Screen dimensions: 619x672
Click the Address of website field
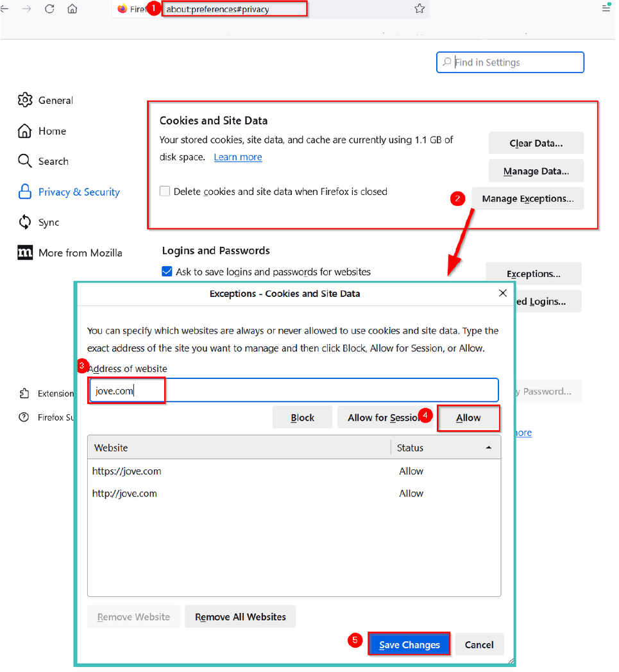coord(294,391)
